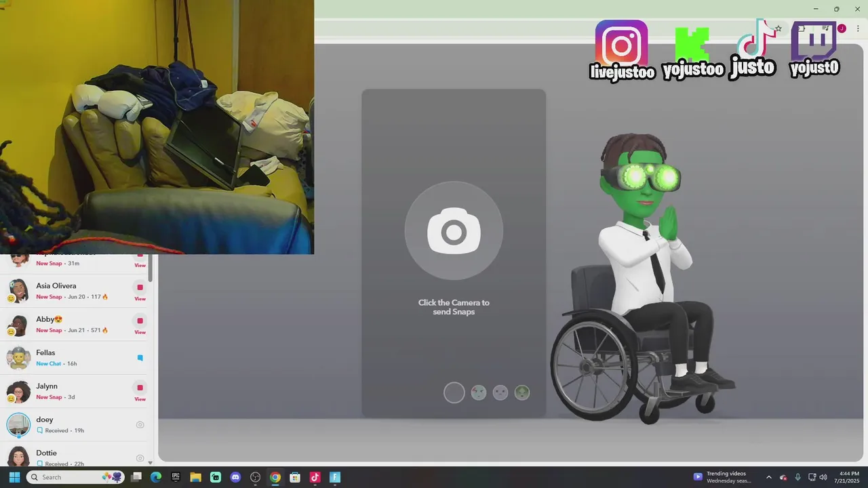Click the microphone tray icon

pyautogui.click(x=797, y=477)
